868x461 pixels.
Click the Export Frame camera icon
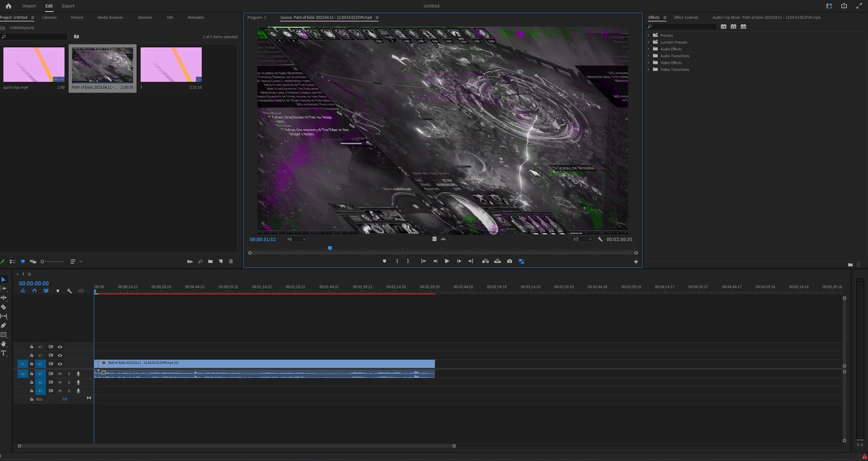[x=509, y=261]
